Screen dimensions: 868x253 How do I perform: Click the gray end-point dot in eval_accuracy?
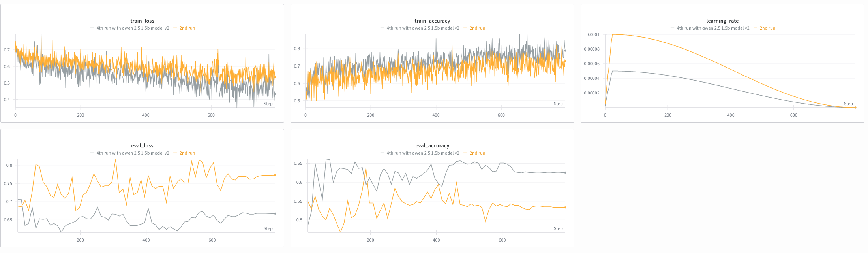(565, 172)
